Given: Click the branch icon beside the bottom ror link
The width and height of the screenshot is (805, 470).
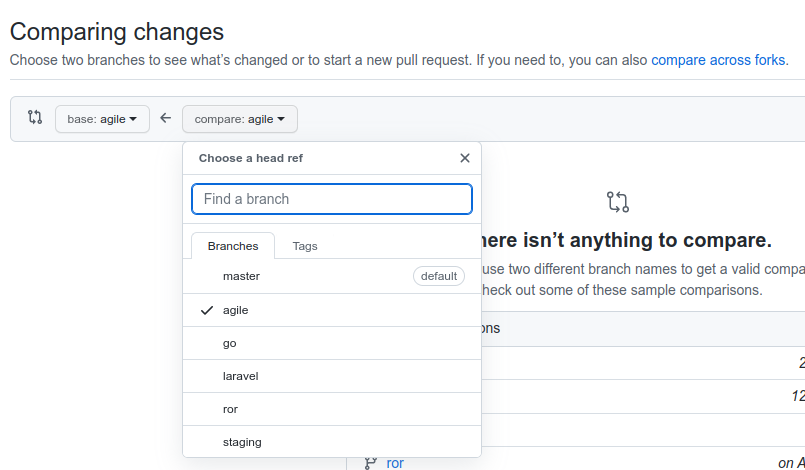Looking at the screenshot, I should pyautogui.click(x=370, y=463).
